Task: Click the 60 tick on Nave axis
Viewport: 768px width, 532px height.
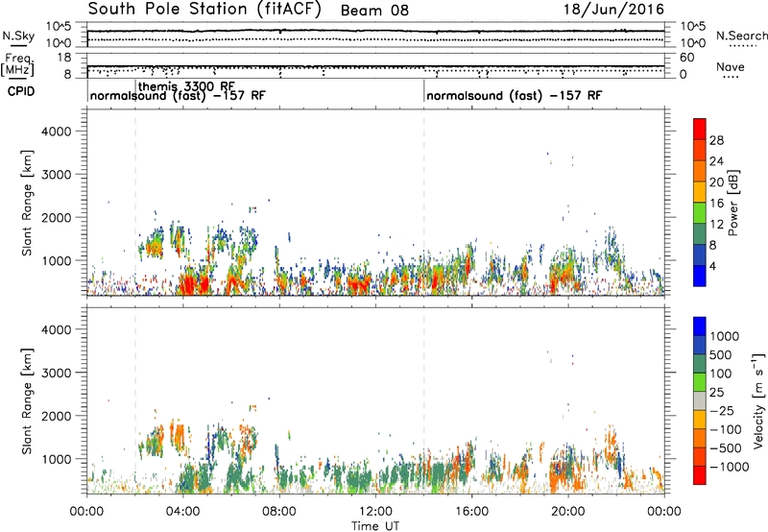Action: 687,58
